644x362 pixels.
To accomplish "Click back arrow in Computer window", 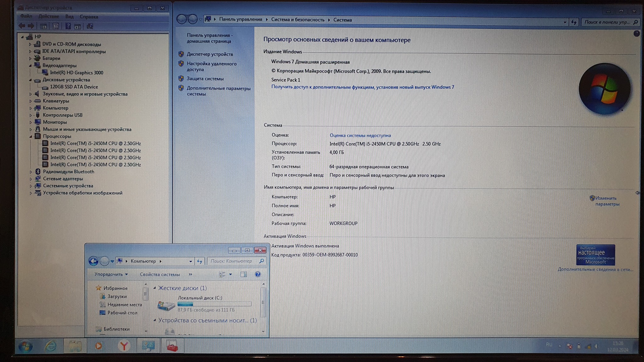I will (93, 261).
